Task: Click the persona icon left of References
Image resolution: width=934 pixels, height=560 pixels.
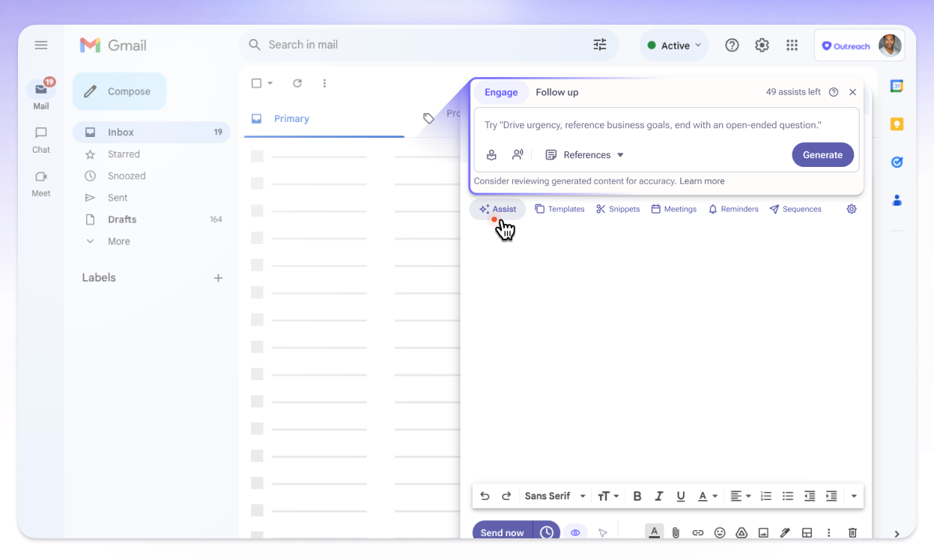Action: pyautogui.click(x=491, y=155)
